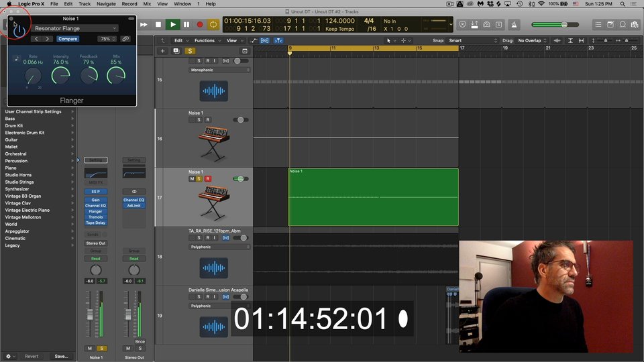Toggle the Metronome click icon
This screenshot has width=644, height=362.
point(514,25)
